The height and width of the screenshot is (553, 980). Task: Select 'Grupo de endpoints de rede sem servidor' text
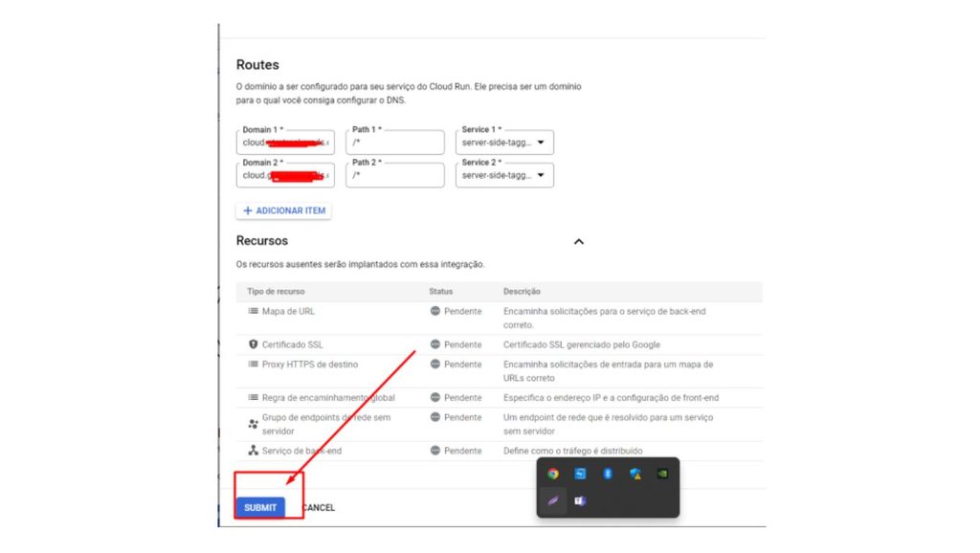[x=326, y=424]
